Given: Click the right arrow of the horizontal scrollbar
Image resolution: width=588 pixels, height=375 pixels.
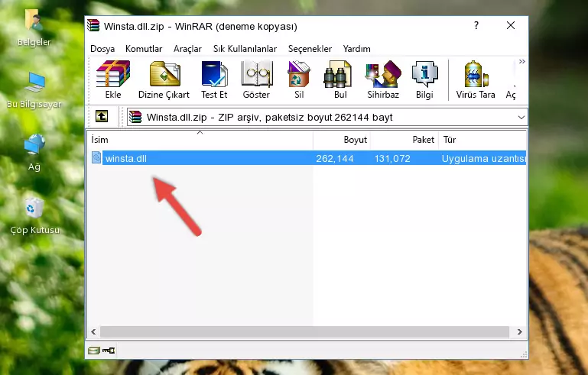Looking at the screenshot, I should [x=519, y=332].
